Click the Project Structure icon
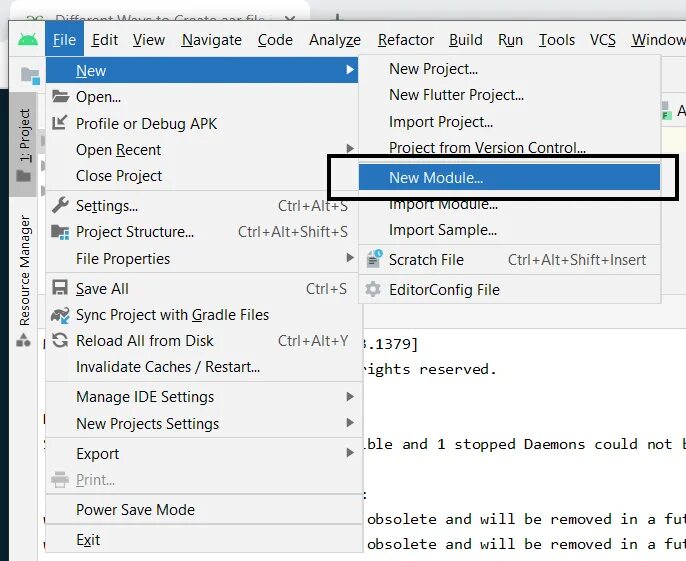Screen dimensions: 686x561 point(60,232)
